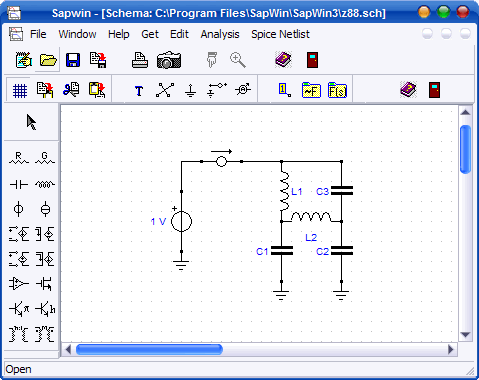Capture image with the camera icon
The height and width of the screenshot is (380, 479).
pos(169,60)
